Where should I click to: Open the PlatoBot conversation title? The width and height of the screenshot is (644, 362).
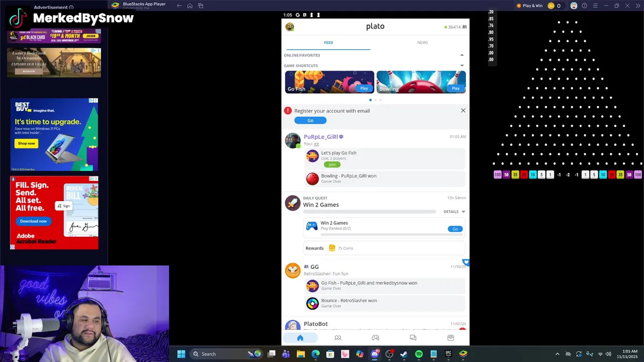click(315, 324)
